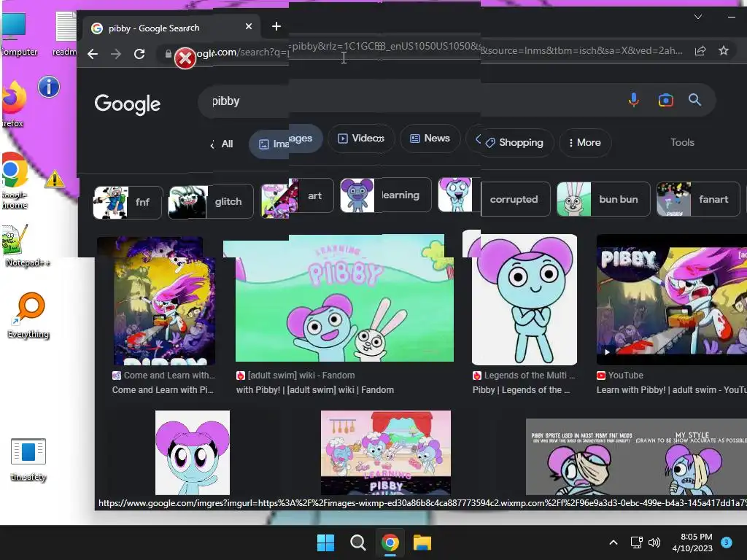This screenshot has height=560, width=747.
Task: Open File Explorer from the taskbar
Action: (x=422, y=542)
